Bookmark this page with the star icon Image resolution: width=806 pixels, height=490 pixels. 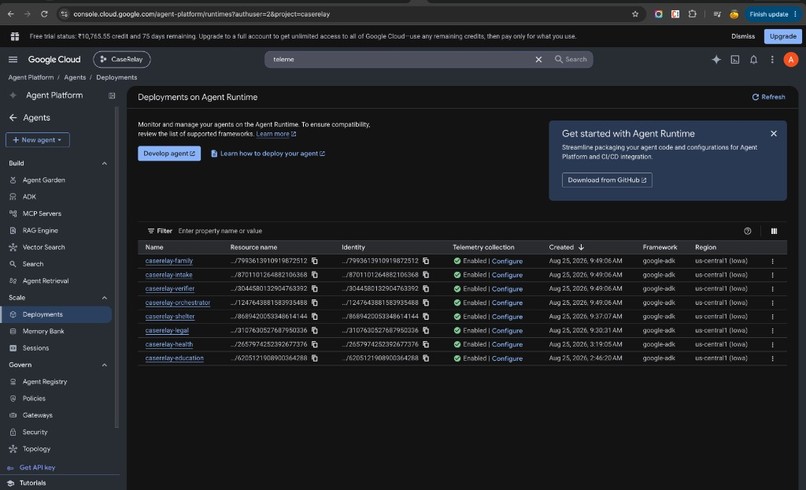(x=635, y=14)
